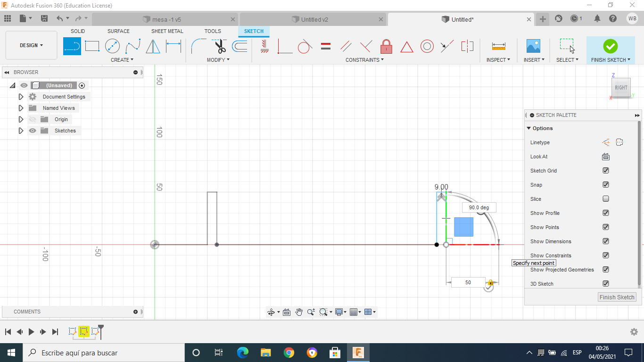Toggle Show Profile checkbox
This screenshot has width=644, height=362.
click(x=606, y=213)
